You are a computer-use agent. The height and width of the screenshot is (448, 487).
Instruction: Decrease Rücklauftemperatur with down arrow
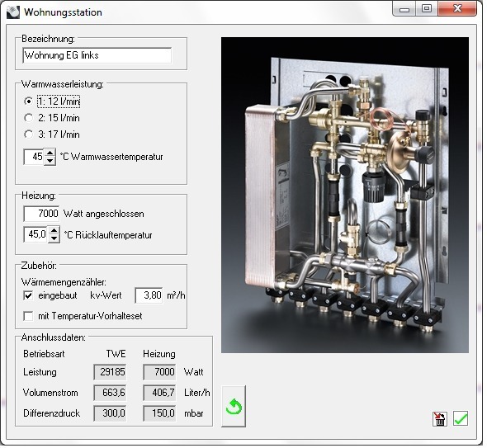pos(54,238)
